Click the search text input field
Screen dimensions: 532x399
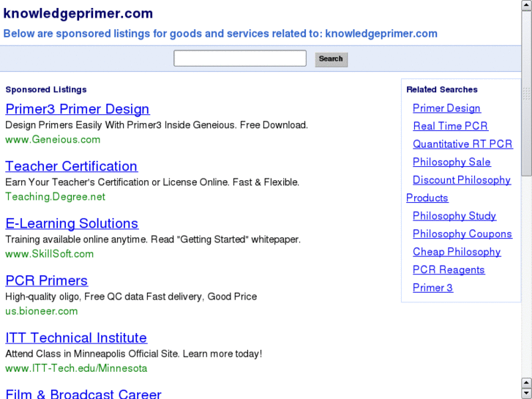click(x=240, y=59)
